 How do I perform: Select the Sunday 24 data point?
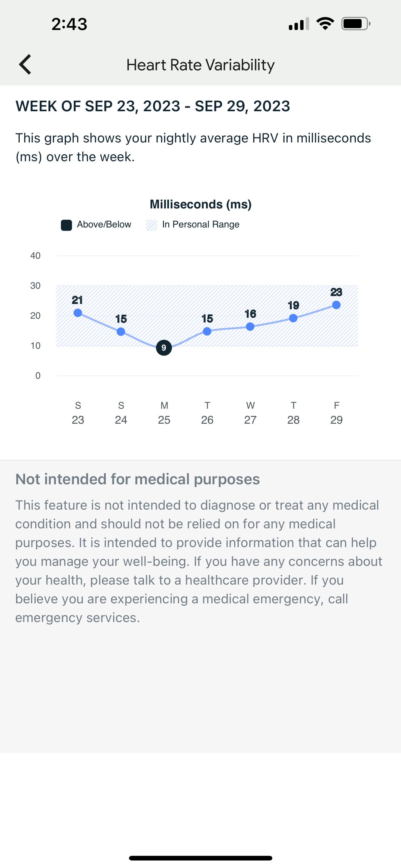click(121, 332)
